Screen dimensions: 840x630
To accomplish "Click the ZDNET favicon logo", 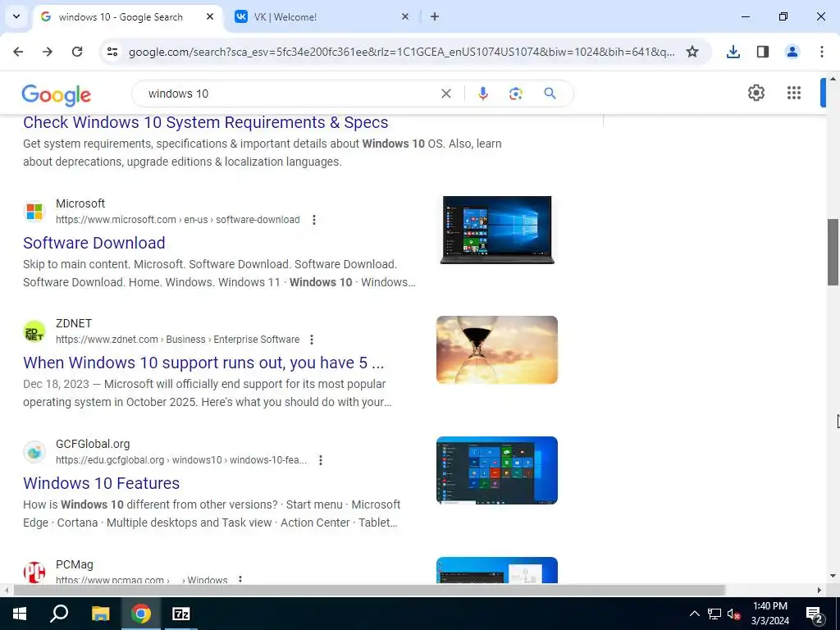I will click(x=34, y=331).
